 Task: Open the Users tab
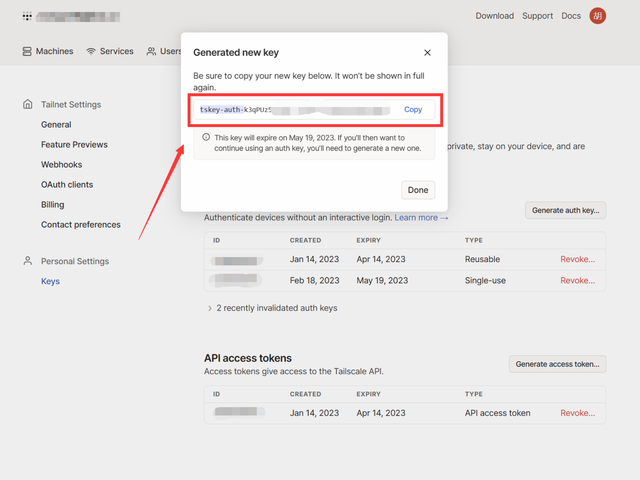(x=164, y=51)
